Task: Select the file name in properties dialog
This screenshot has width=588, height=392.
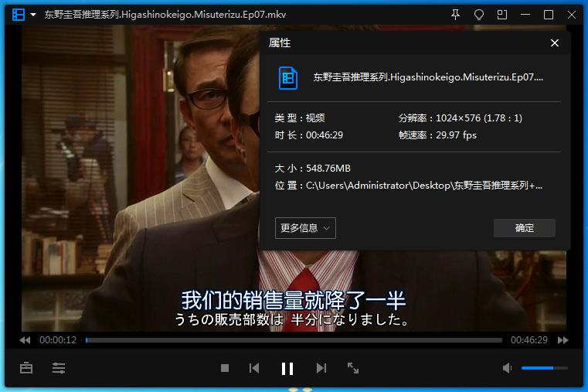Action: coord(428,77)
